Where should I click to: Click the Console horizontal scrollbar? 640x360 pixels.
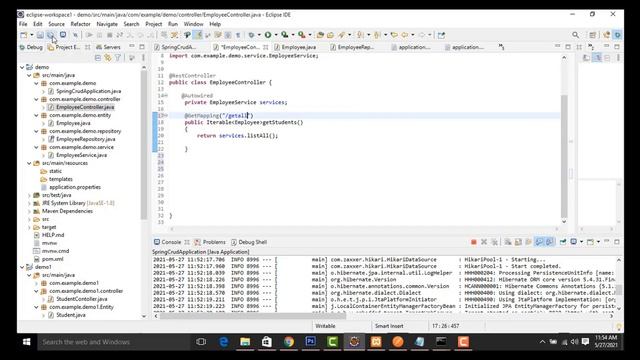click(253, 316)
